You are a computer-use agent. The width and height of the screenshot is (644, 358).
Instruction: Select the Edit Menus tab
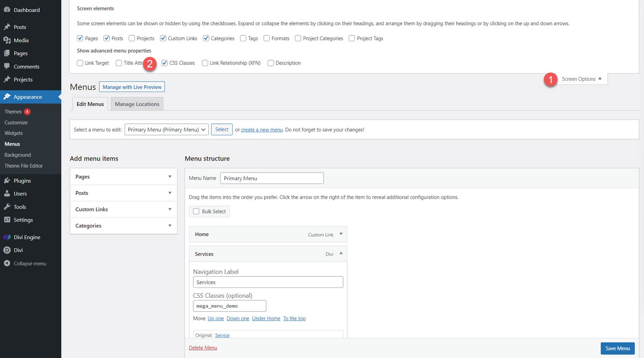click(x=90, y=104)
